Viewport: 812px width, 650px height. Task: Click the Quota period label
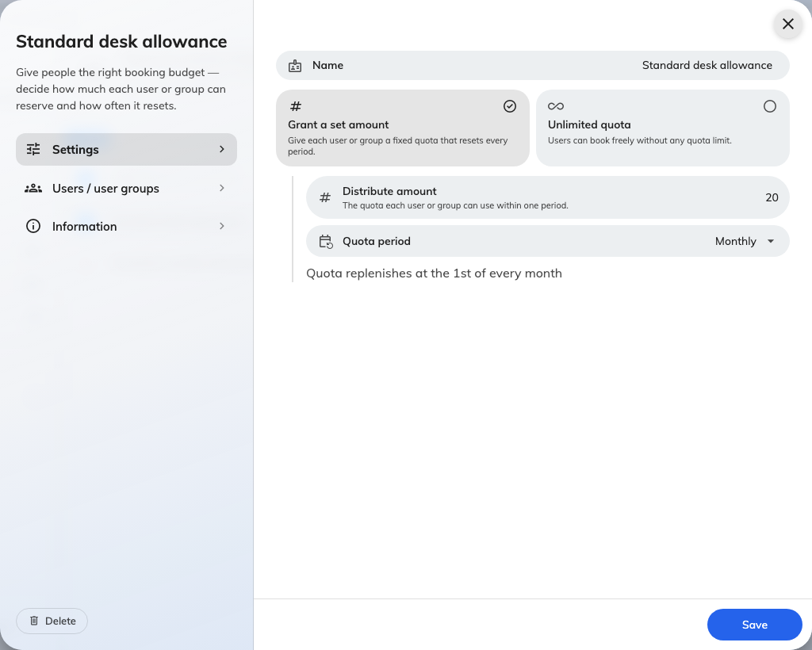tap(377, 241)
